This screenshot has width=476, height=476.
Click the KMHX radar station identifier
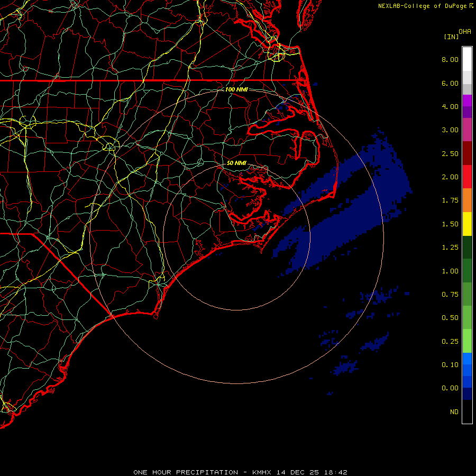tap(262, 472)
